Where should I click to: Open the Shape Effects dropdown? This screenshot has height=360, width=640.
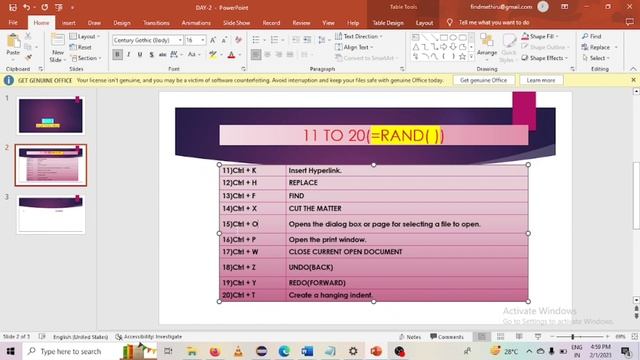[544, 58]
